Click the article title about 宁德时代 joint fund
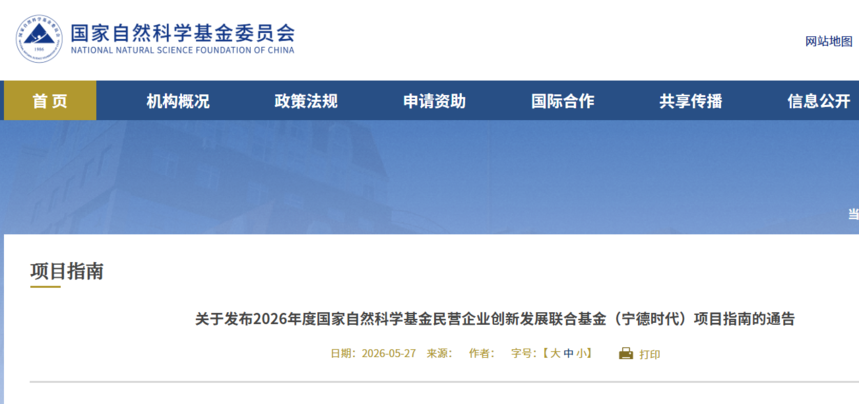 point(495,319)
